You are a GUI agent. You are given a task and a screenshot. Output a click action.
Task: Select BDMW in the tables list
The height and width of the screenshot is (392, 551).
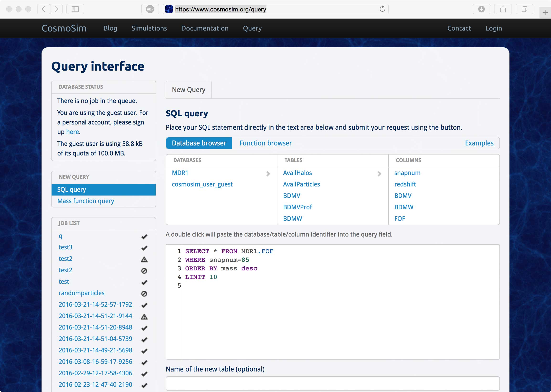click(292, 219)
